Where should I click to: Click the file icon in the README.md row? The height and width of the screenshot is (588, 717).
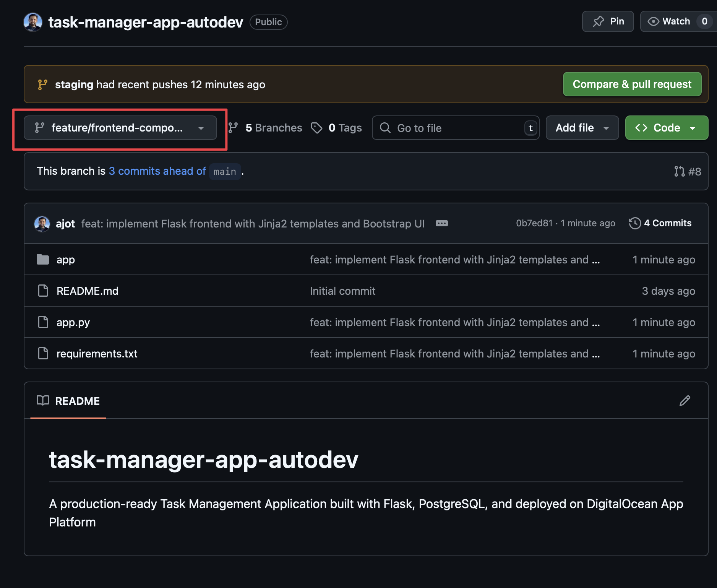click(x=43, y=291)
